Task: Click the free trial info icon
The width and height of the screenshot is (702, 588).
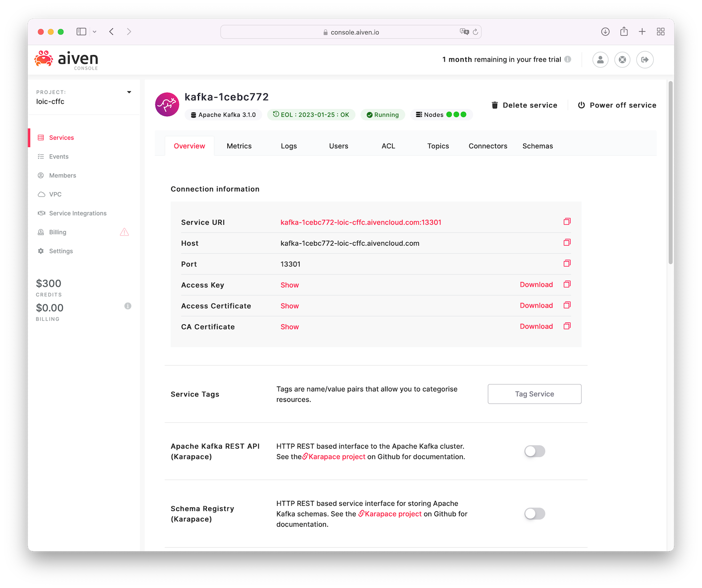Action: pyautogui.click(x=568, y=59)
